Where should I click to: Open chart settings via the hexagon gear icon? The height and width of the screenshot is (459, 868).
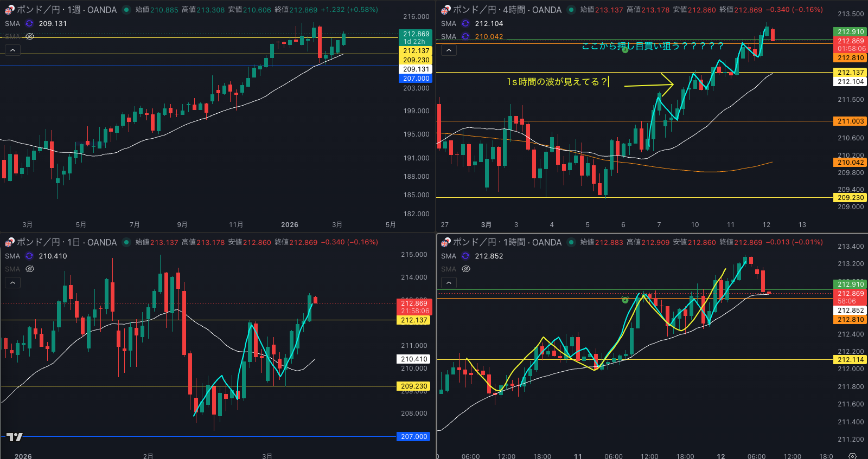(x=852, y=456)
